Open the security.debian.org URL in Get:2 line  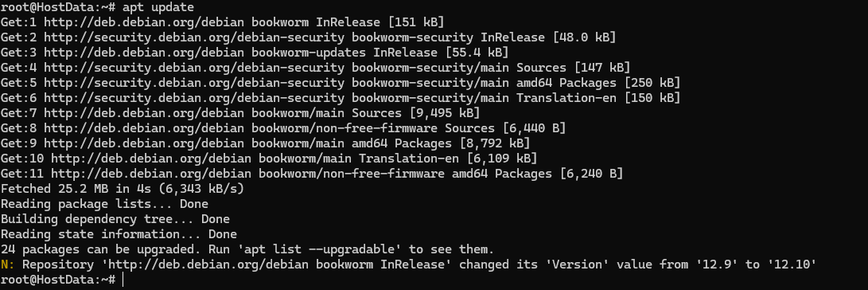click(194, 37)
